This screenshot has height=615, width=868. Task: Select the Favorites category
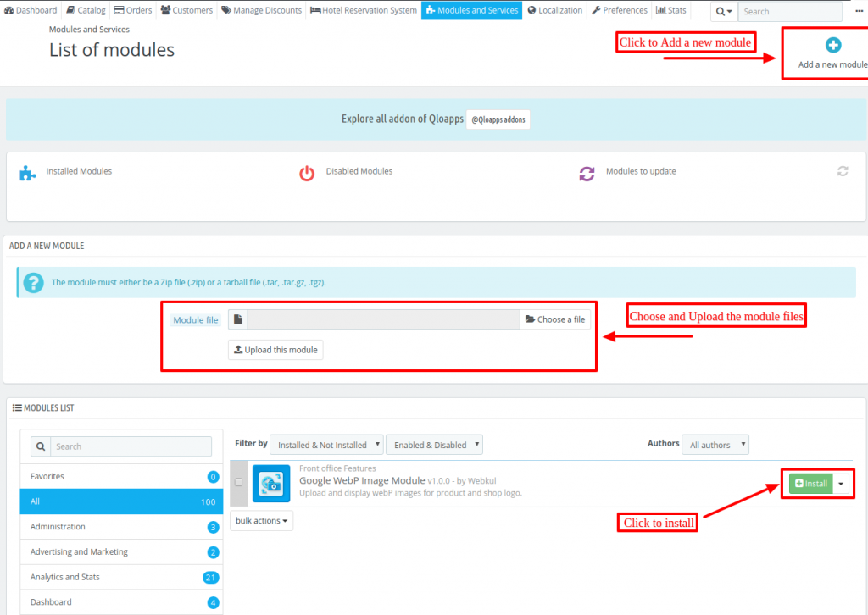[x=121, y=476]
